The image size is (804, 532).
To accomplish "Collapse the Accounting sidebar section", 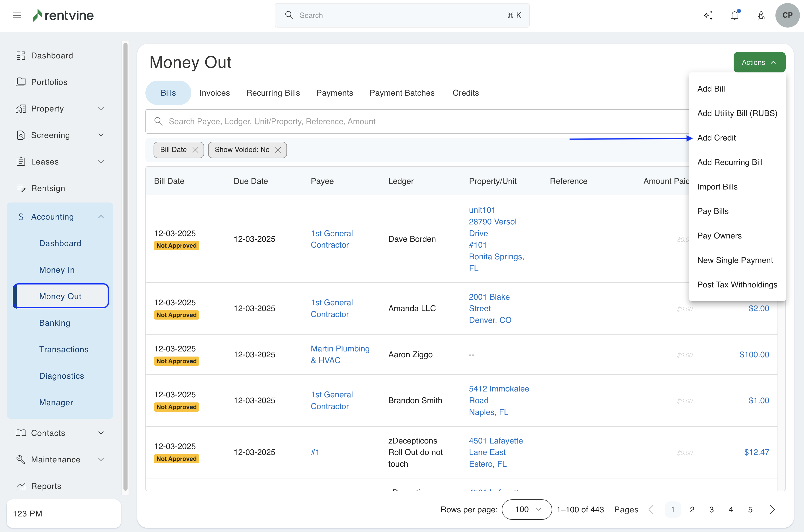I will click(101, 217).
